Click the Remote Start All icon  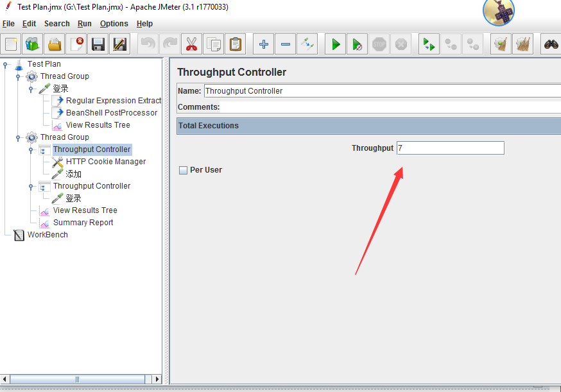[x=429, y=44]
